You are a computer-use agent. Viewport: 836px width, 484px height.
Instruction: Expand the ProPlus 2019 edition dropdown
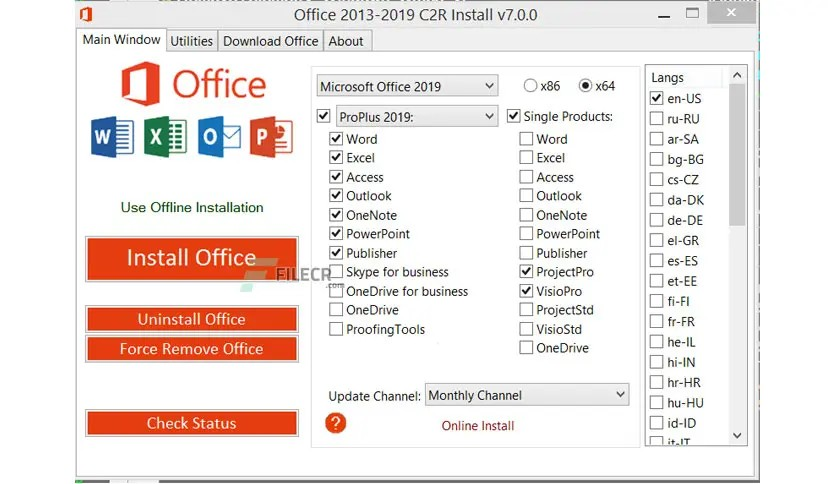point(416,116)
